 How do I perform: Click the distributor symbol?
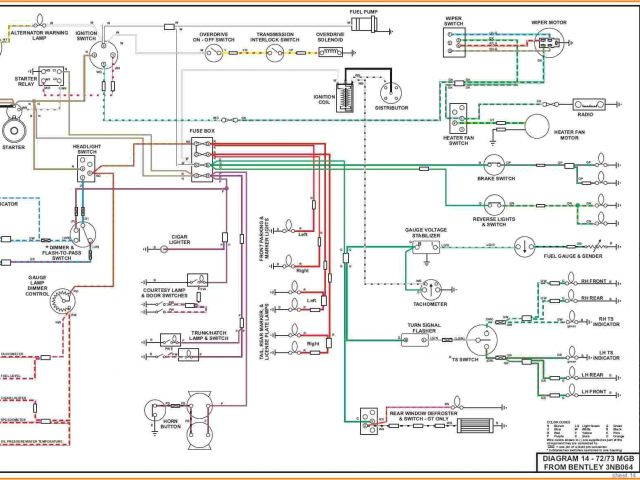pos(392,88)
